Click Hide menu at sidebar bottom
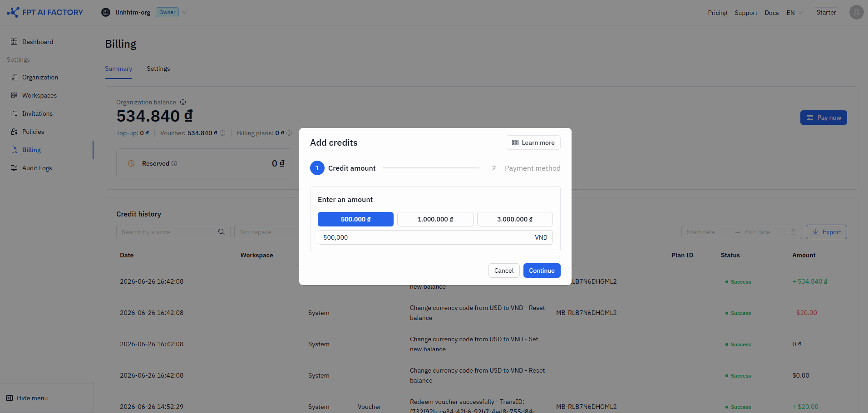 click(x=27, y=398)
